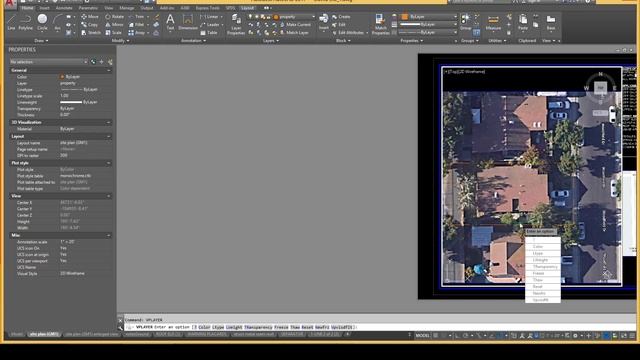This screenshot has height=360, width=640.
Task: Collapse the Misc properties section
Action: (x=109, y=235)
